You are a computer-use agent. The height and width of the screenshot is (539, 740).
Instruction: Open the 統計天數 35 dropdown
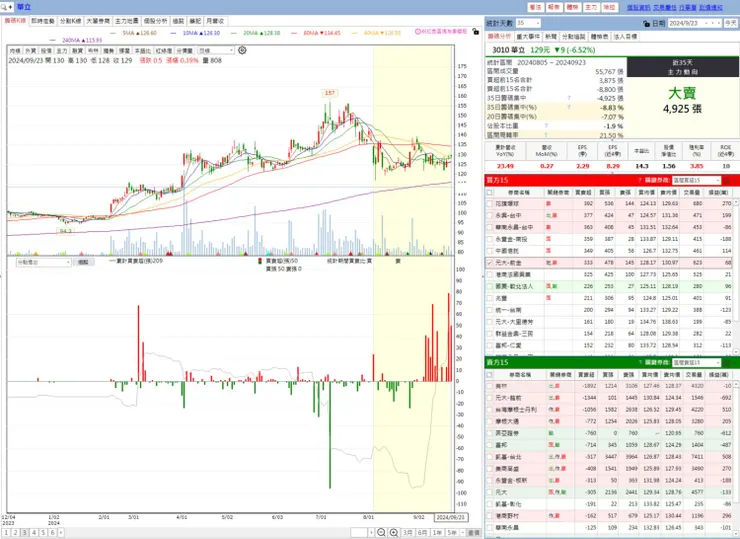coord(528,23)
